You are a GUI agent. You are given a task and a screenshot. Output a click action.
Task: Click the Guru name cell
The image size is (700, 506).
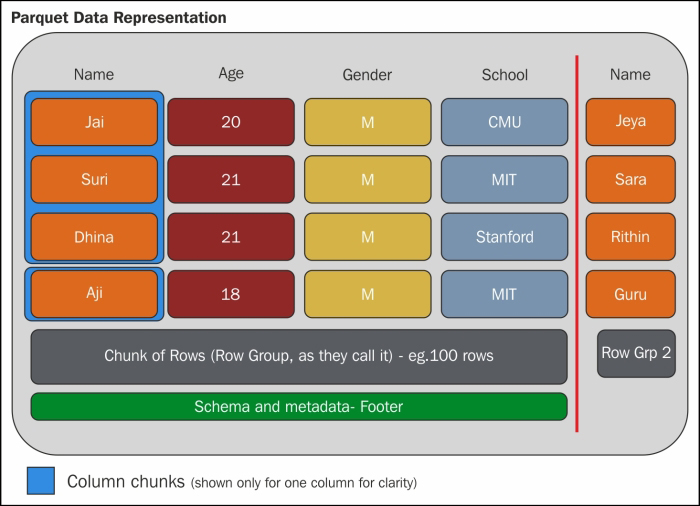click(x=630, y=294)
